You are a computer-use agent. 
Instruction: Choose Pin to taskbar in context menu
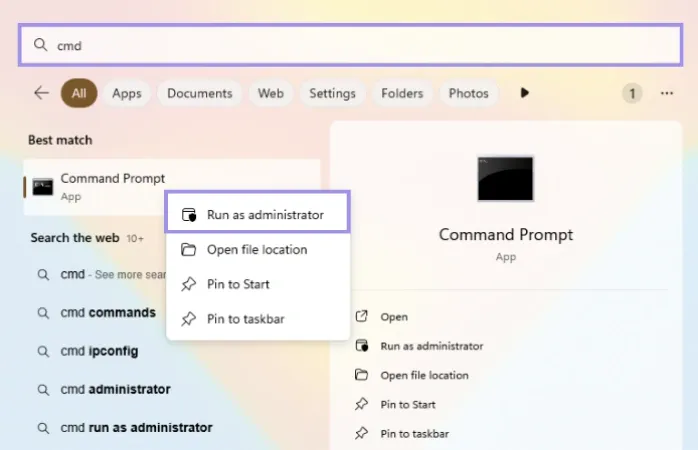pyautogui.click(x=258, y=319)
